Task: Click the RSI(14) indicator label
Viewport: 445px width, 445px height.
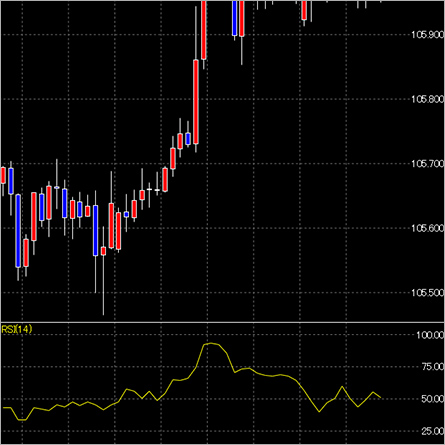Action: click(x=17, y=329)
